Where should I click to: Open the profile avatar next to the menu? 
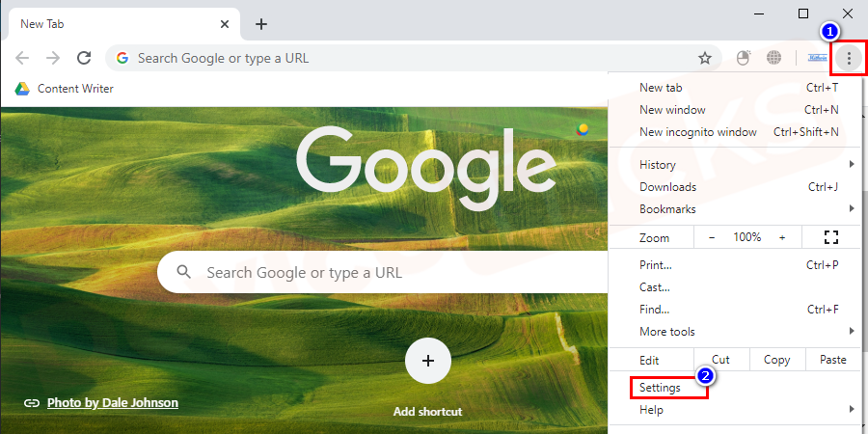pos(817,58)
